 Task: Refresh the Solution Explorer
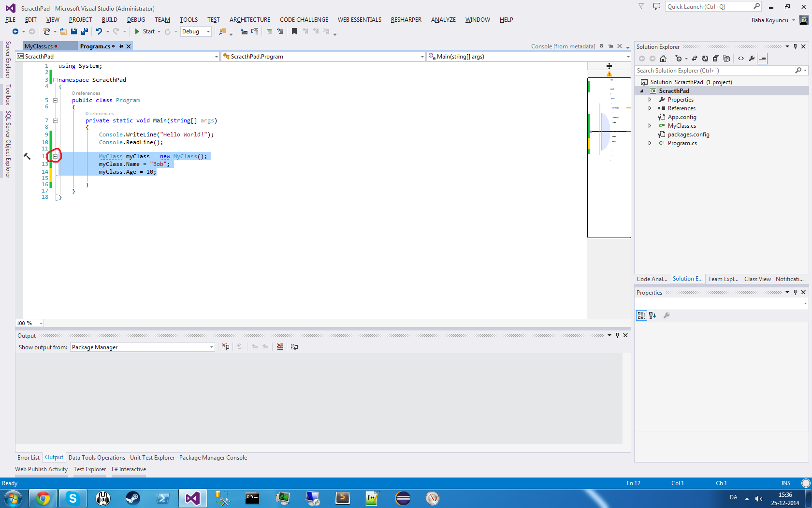[705, 59]
